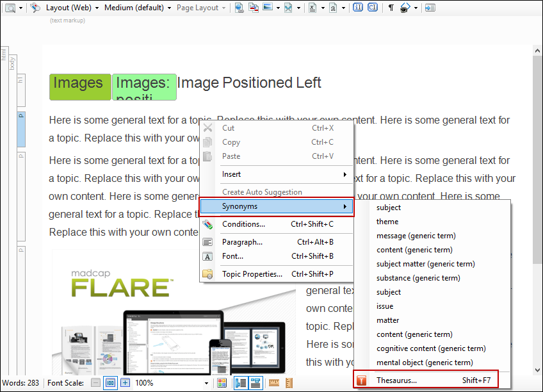Click the scroll up arrow
This screenshot has height=392, width=543.
[x=537, y=51]
